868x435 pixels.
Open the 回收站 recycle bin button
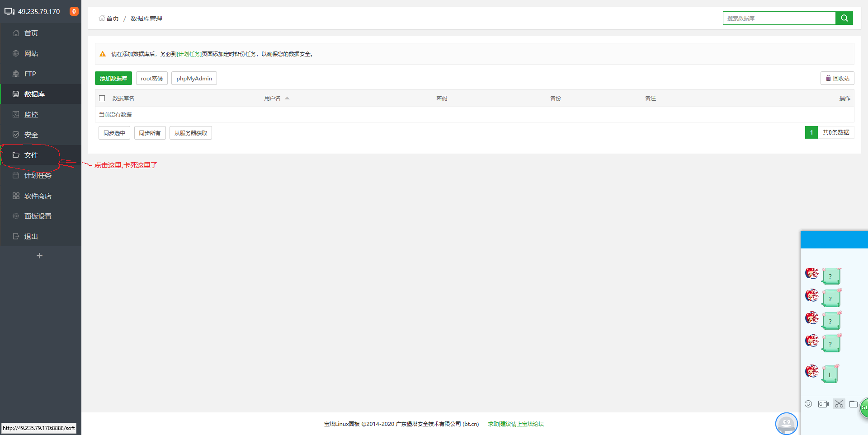click(x=837, y=78)
